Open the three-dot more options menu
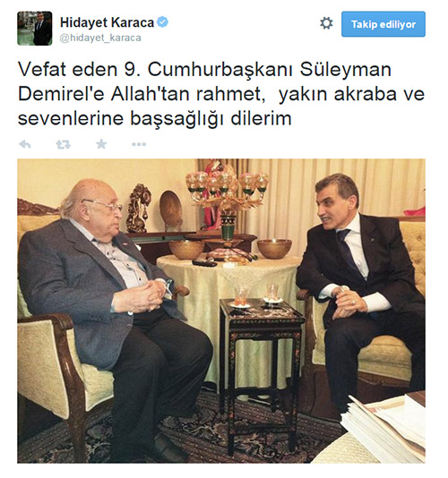Viewport: 448px width, 478px height. point(139,144)
